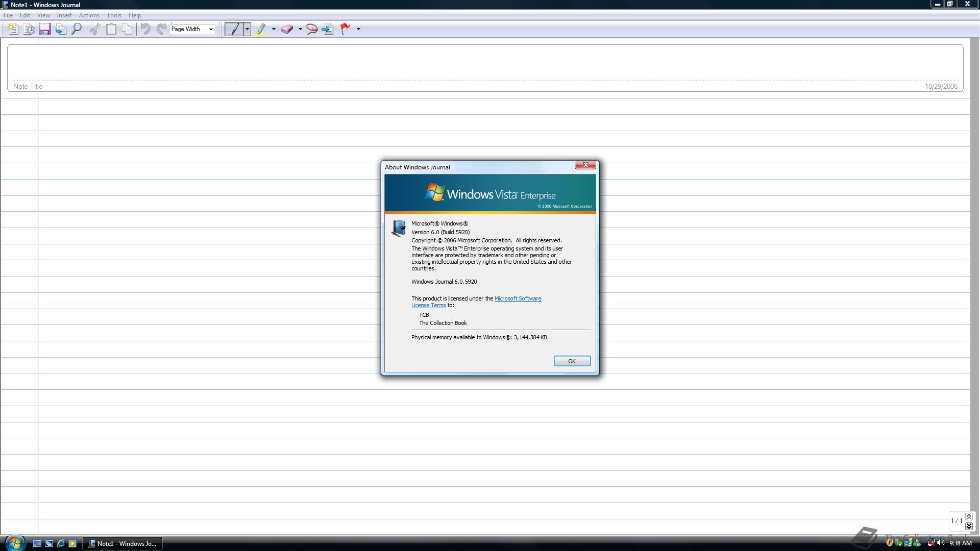Image resolution: width=980 pixels, height=551 pixels.
Task: Click OK in About Windows Journal dialog
Action: [x=572, y=361]
